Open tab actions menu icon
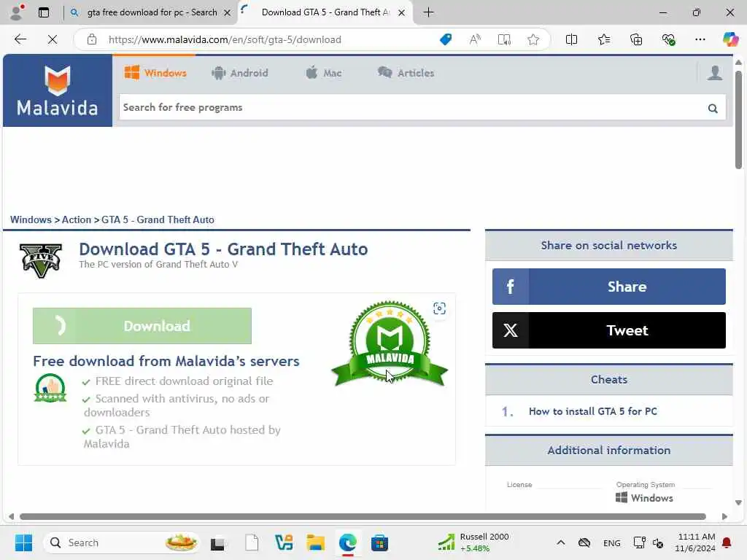 [44, 12]
